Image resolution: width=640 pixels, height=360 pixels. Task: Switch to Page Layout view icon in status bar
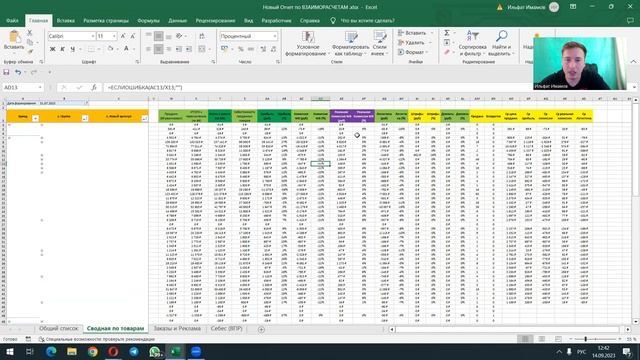pos(541,339)
